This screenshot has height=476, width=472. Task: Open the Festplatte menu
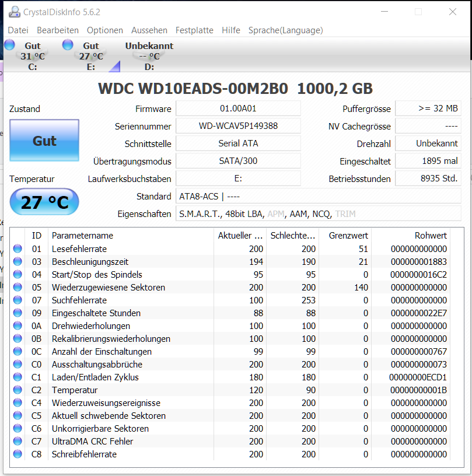pyautogui.click(x=194, y=30)
